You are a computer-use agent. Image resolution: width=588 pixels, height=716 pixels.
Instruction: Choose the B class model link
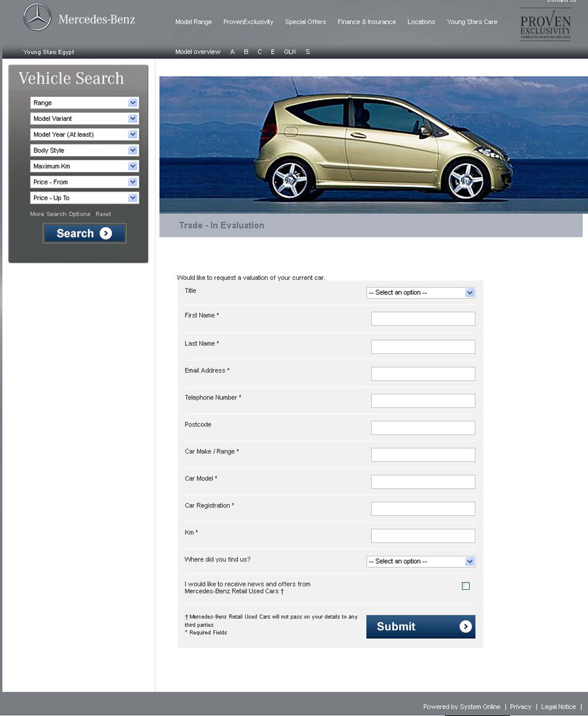tap(246, 52)
